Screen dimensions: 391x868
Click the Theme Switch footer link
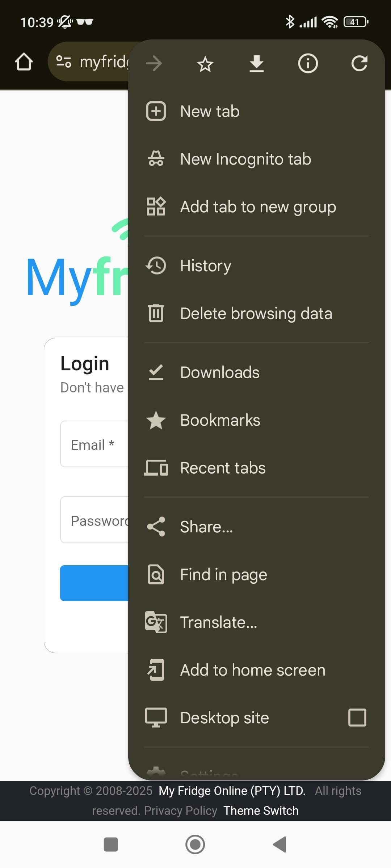[261, 810]
